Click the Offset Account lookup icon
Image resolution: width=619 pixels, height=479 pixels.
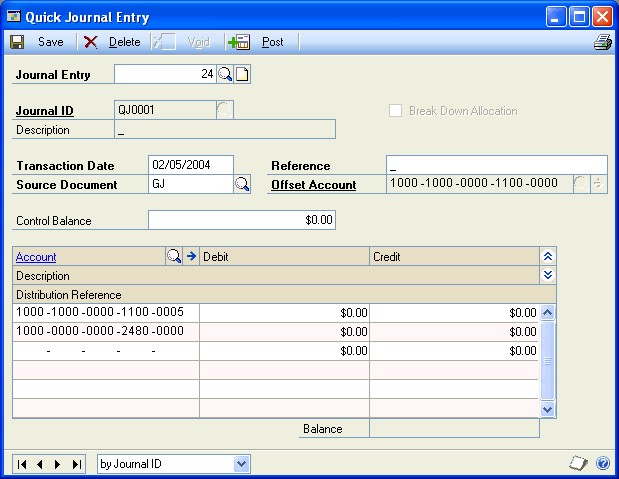581,184
